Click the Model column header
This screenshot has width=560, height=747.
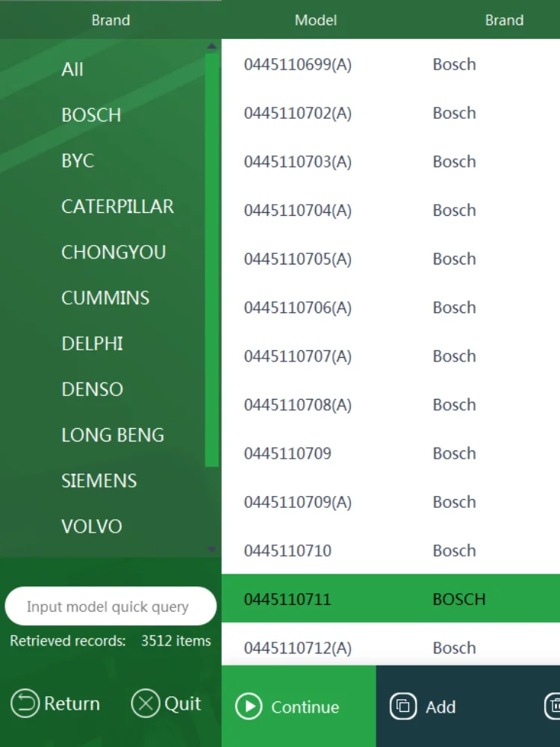tap(316, 20)
